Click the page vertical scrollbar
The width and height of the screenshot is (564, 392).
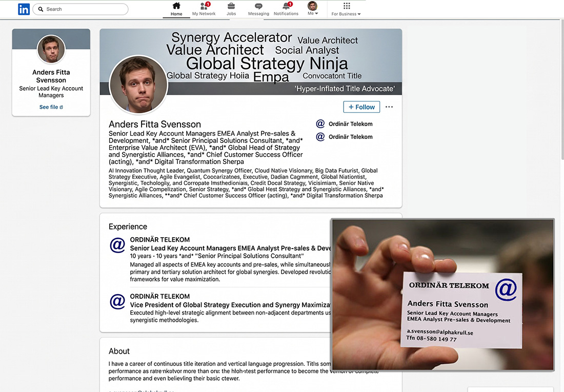[562, 90]
